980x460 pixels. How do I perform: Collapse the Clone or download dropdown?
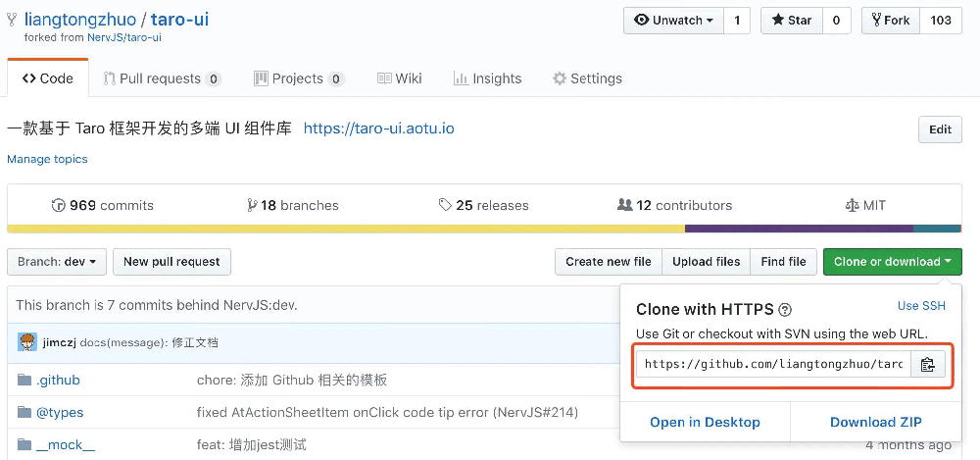tap(893, 262)
